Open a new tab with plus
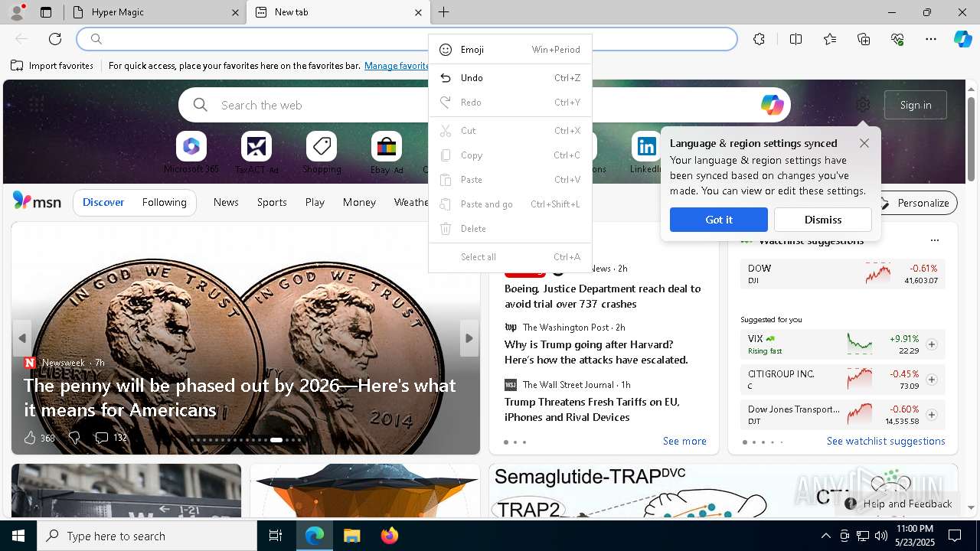The width and height of the screenshot is (980, 551). pyautogui.click(x=443, y=12)
